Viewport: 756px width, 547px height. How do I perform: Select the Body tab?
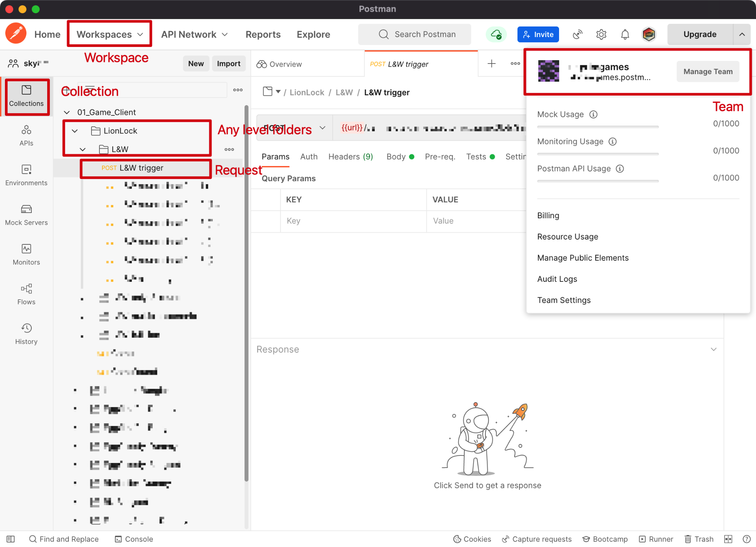(400, 157)
